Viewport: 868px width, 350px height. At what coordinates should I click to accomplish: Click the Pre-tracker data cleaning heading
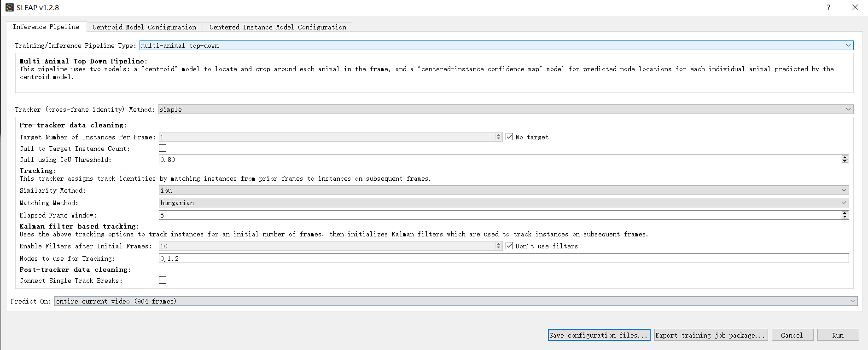click(x=73, y=125)
